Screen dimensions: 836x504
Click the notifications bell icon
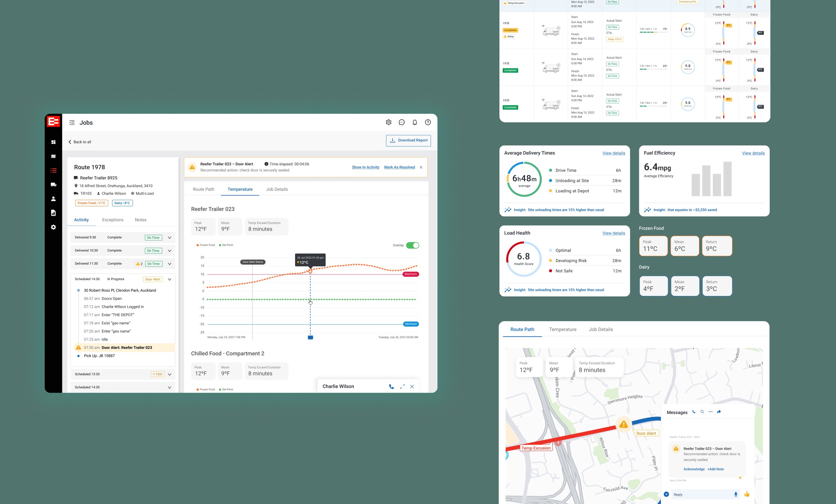click(415, 122)
